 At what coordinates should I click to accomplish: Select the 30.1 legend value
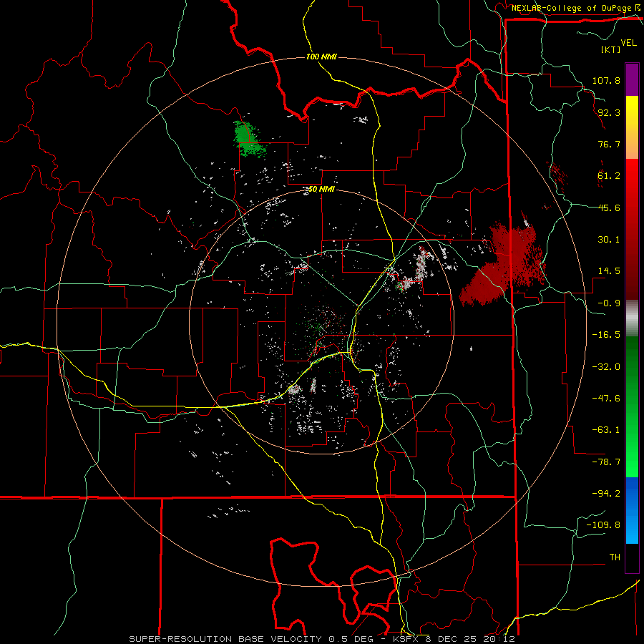pos(609,240)
